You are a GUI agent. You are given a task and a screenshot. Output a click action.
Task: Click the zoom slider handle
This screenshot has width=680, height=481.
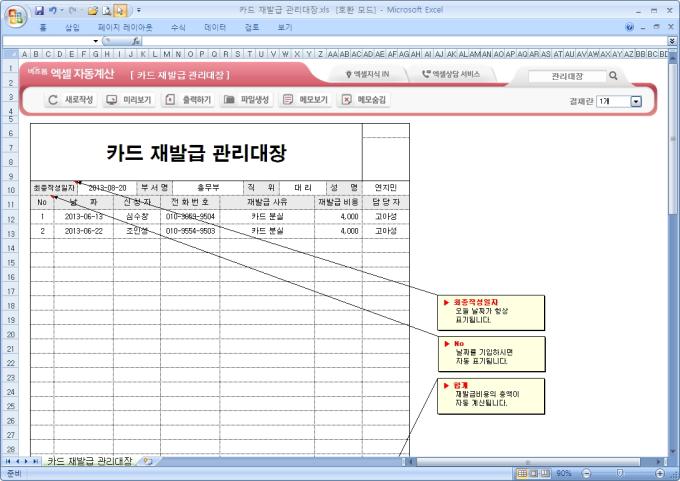point(620,473)
